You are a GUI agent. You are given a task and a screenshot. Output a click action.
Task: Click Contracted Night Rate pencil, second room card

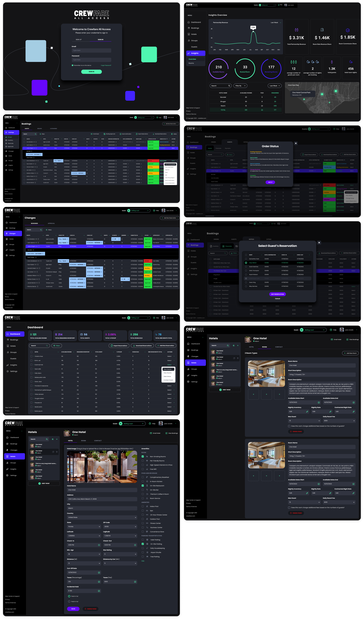click(x=353, y=493)
